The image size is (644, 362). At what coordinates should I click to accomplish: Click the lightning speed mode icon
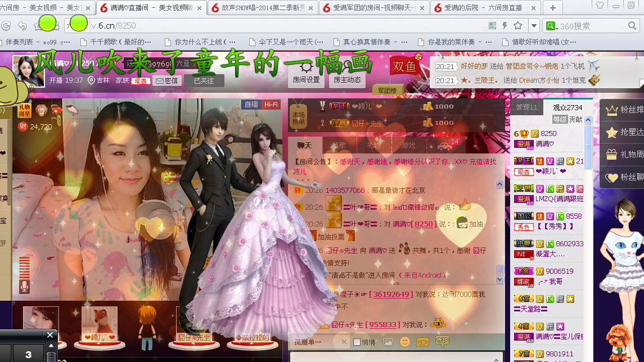pyautogui.click(x=505, y=25)
